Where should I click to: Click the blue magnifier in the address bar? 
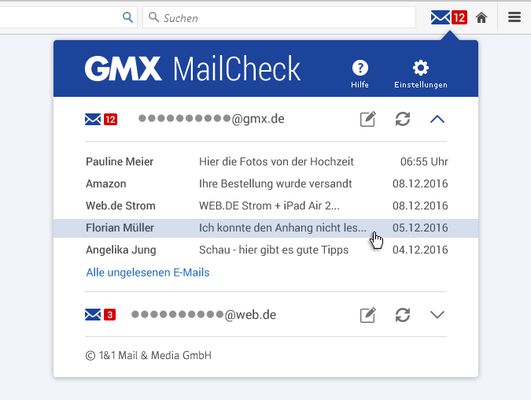click(128, 17)
